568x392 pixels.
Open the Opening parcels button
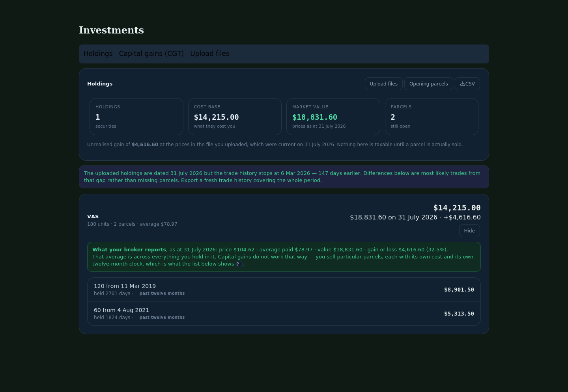(428, 84)
